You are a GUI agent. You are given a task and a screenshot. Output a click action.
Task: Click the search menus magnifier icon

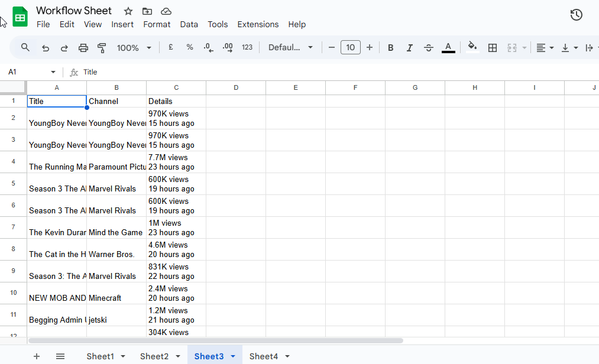(x=25, y=47)
